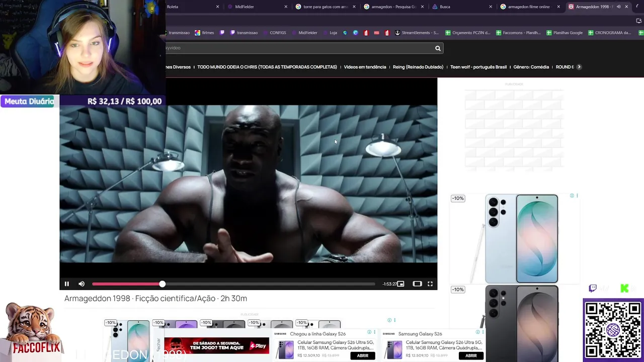The height and width of the screenshot is (362, 644).
Task: Open the Faccomons spreadsheet bookmark
Action: click(x=518, y=33)
